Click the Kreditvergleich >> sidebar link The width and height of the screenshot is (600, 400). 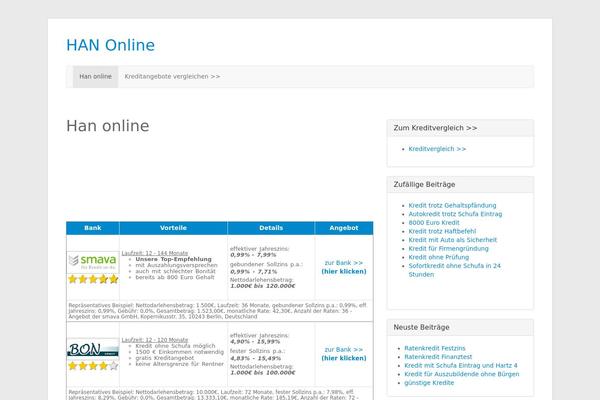[437, 149]
